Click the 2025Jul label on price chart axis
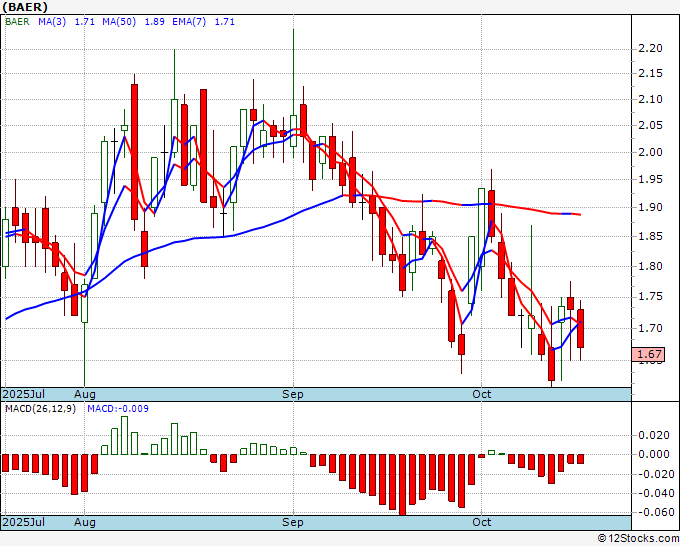The height and width of the screenshot is (546, 680). click(x=24, y=394)
